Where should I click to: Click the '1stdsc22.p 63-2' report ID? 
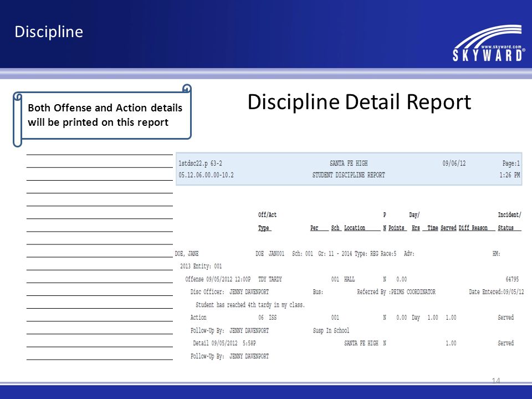[x=200, y=163]
